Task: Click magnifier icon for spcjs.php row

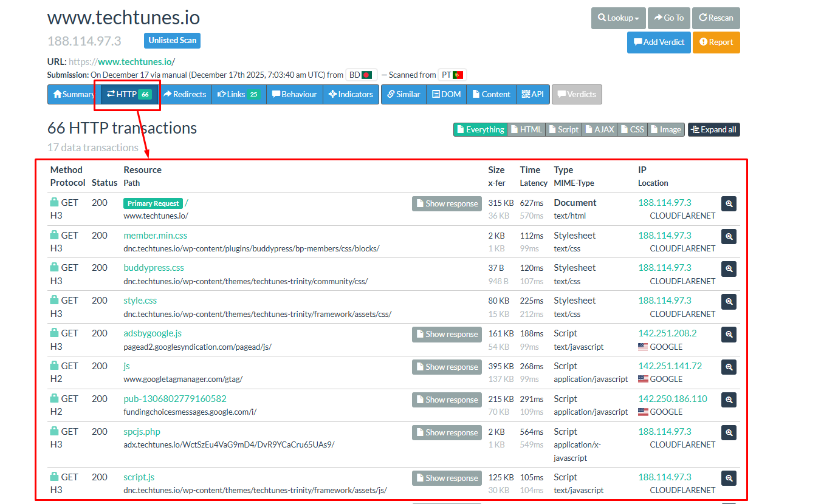Action: (x=729, y=432)
